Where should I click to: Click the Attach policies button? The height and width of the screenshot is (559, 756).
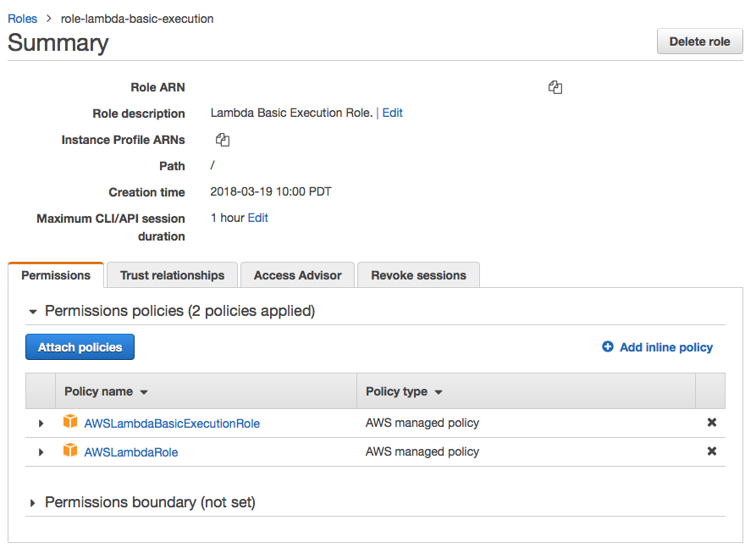(x=80, y=346)
